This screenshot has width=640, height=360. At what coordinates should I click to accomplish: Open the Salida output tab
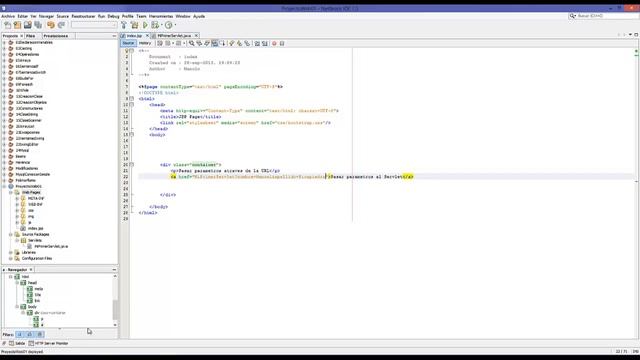[x=17, y=344]
